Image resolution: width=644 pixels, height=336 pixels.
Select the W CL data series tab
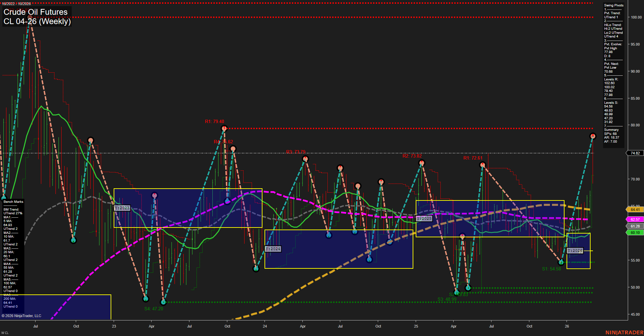tap(5, 333)
